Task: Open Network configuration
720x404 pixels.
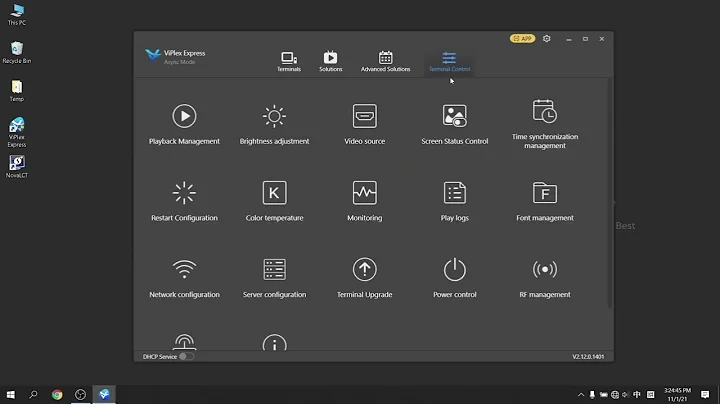Action: [184, 278]
